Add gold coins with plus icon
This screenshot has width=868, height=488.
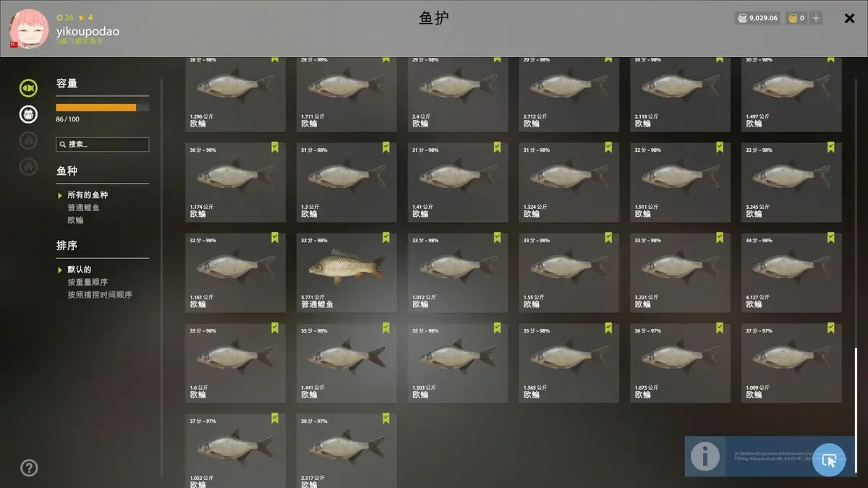[817, 18]
